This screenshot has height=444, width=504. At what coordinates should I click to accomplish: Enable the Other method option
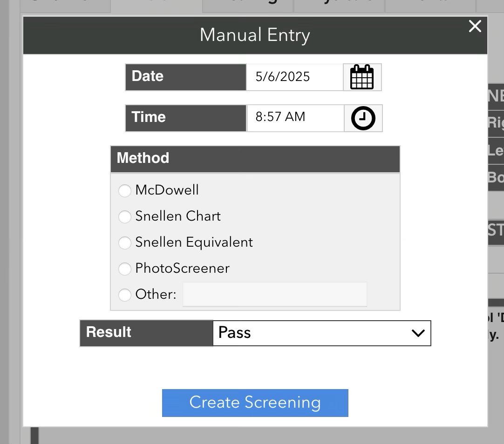click(124, 295)
